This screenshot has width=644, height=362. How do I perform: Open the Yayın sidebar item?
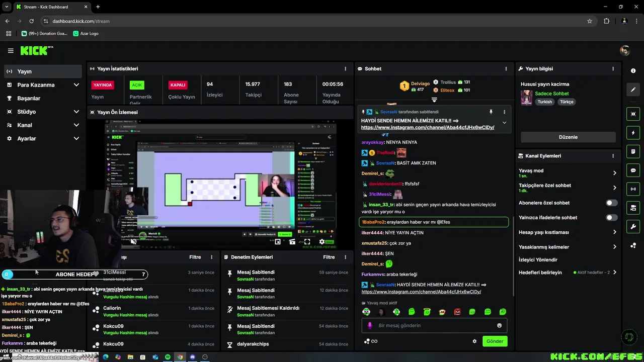click(x=43, y=71)
